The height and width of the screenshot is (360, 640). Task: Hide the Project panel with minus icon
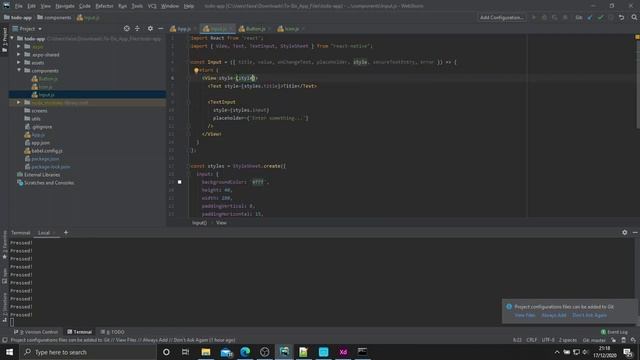coord(161,29)
